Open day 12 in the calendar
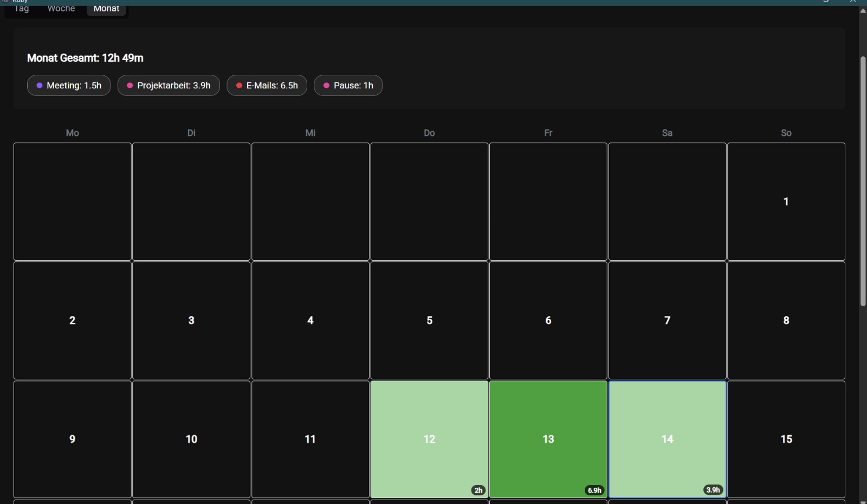867x504 pixels. pos(429,439)
